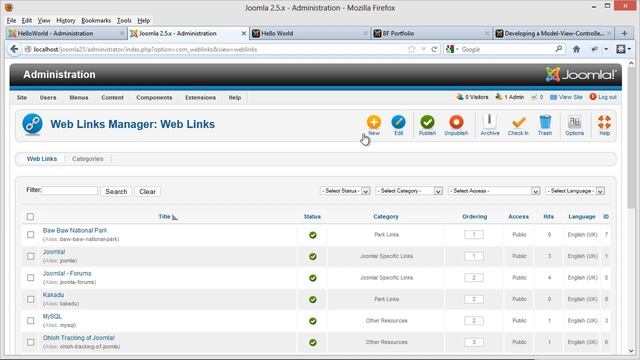Open the Baw Baw National Park link
This screenshot has width=640, height=360.
(75, 231)
